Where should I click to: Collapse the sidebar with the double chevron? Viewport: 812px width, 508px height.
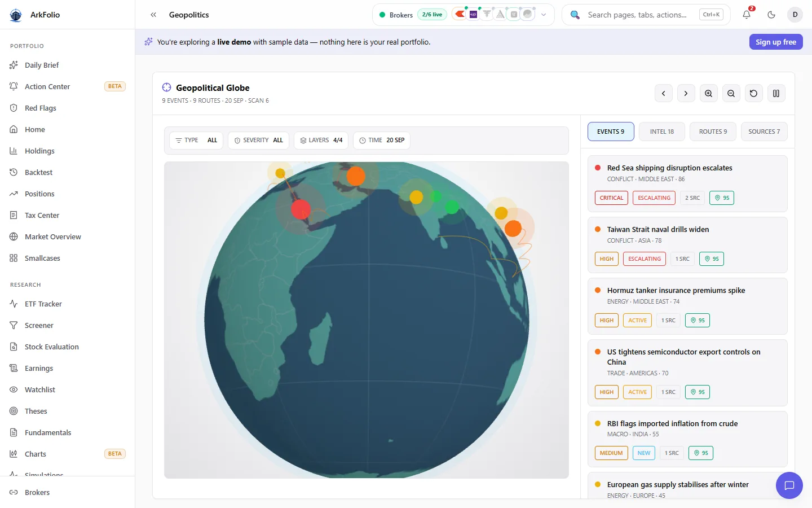point(153,15)
